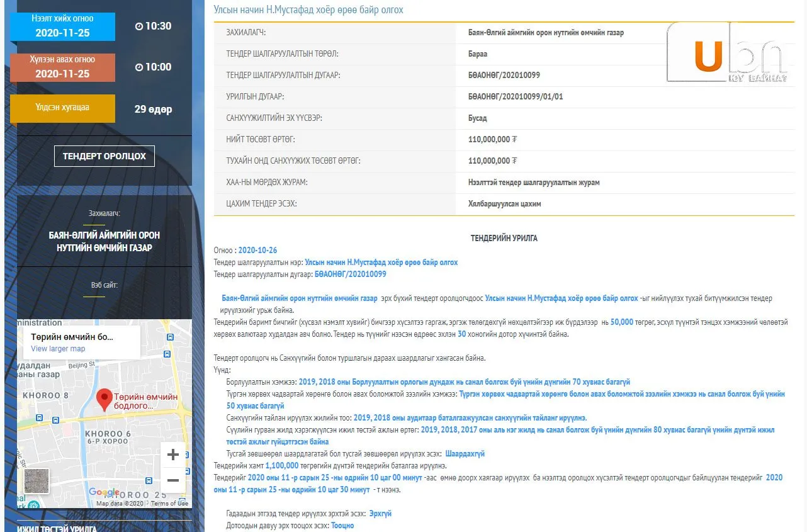Click the 'Бусад' funding source value
The height and width of the screenshot is (532, 807).
[x=477, y=118]
